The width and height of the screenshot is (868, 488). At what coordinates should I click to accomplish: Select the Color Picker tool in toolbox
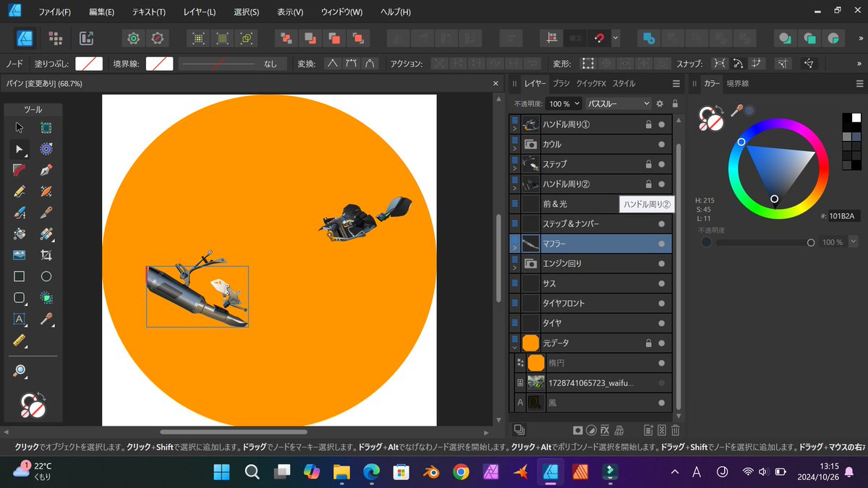(46, 319)
